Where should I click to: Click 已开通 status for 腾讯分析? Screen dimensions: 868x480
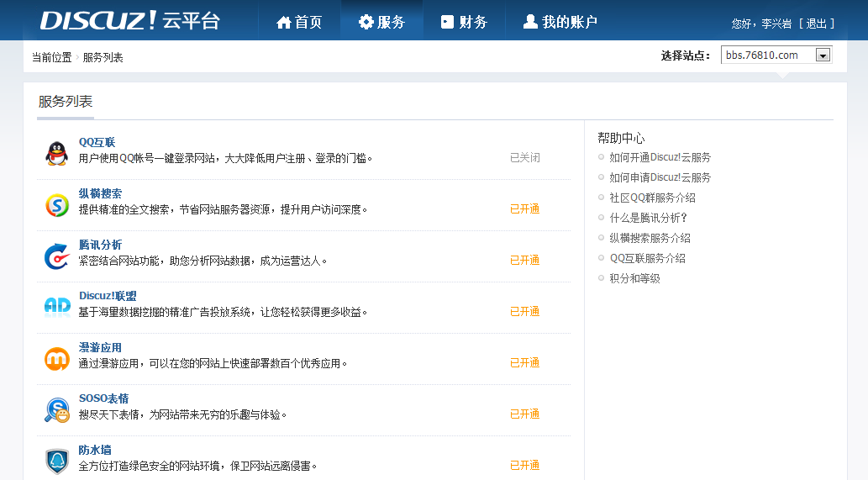click(525, 261)
